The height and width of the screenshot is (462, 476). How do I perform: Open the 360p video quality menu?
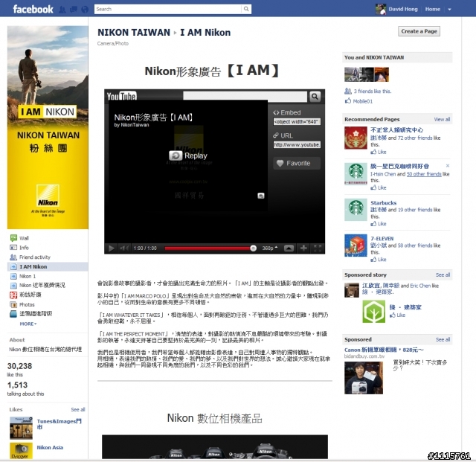tap(269, 248)
